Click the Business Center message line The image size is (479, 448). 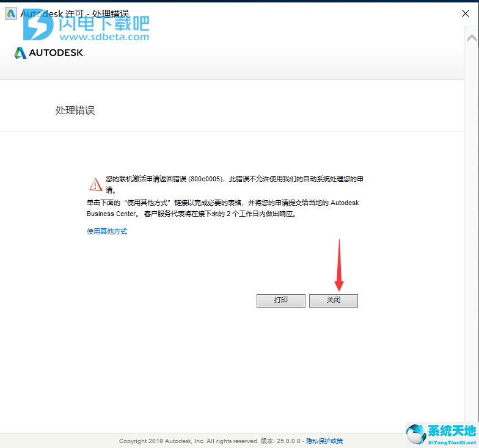(x=192, y=214)
